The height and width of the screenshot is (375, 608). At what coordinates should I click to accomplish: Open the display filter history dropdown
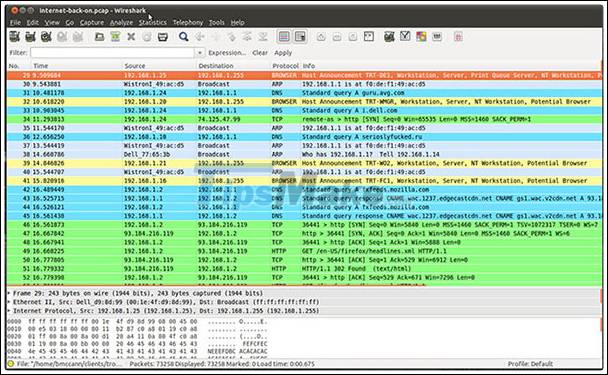pyautogui.click(x=199, y=52)
